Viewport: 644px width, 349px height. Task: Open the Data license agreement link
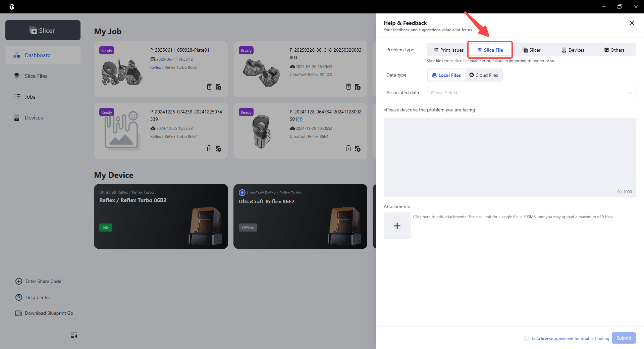[x=570, y=339]
